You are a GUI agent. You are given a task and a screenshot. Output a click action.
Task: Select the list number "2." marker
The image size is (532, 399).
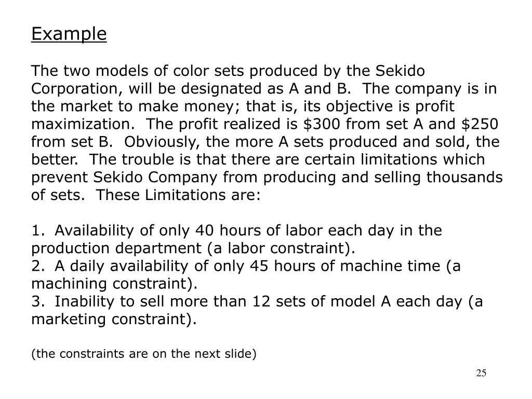point(37,266)
